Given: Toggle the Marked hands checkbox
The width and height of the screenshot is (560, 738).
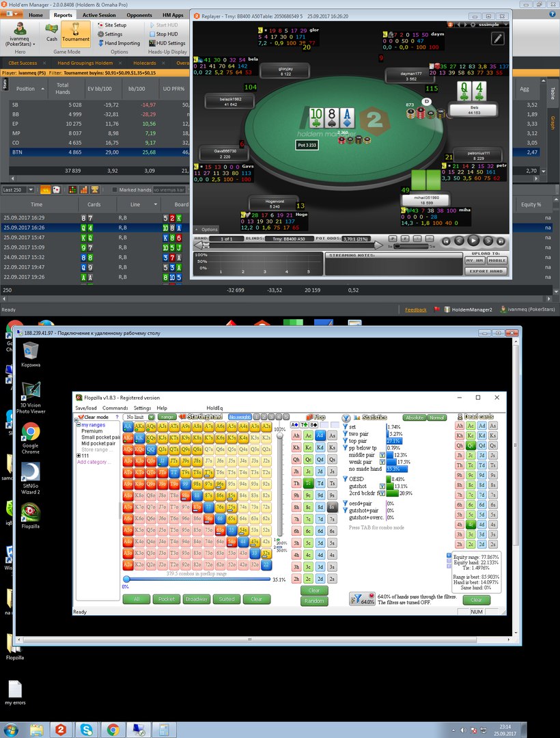Looking at the screenshot, I should click(114, 190).
